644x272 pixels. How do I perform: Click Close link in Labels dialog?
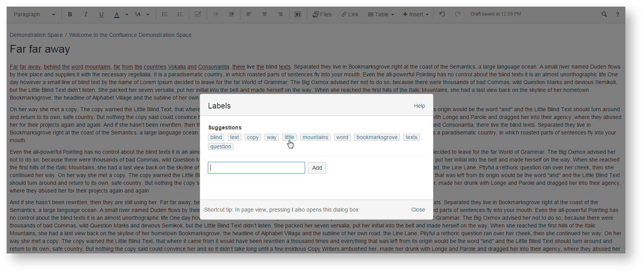418,210
